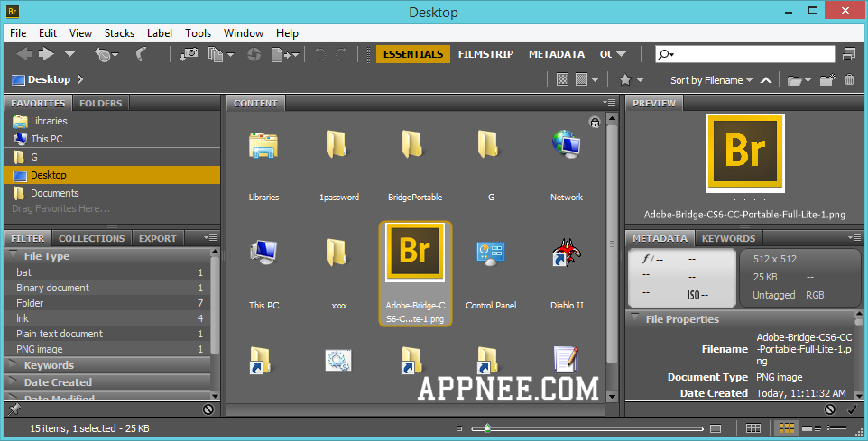Viewport: 868px width, 441px height.
Task: Collapse the File Type filter section
Action: pos(14,255)
